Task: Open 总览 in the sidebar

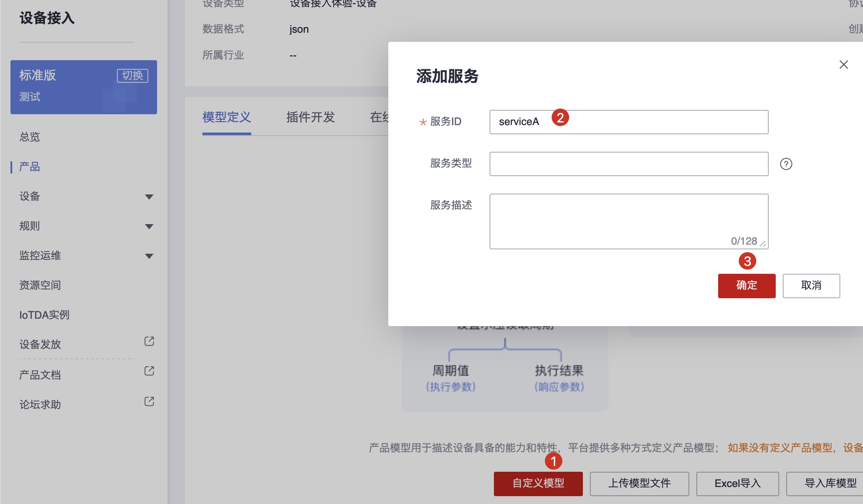Action: 30,137
